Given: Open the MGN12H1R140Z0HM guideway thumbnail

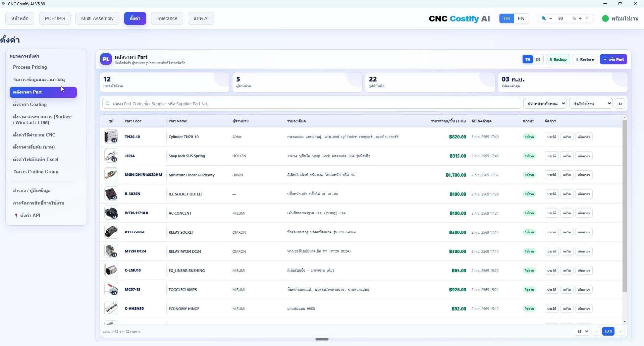Looking at the screenshot, I should [x=111, y=175].
